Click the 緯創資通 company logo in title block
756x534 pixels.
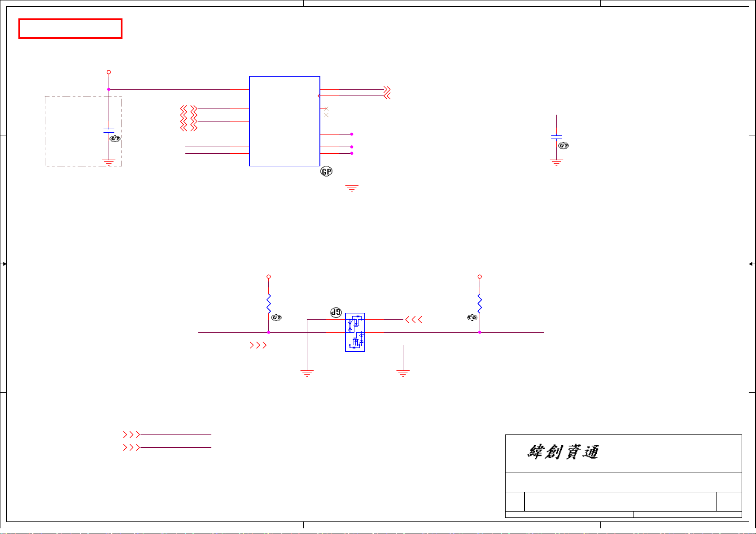(563, 452)
